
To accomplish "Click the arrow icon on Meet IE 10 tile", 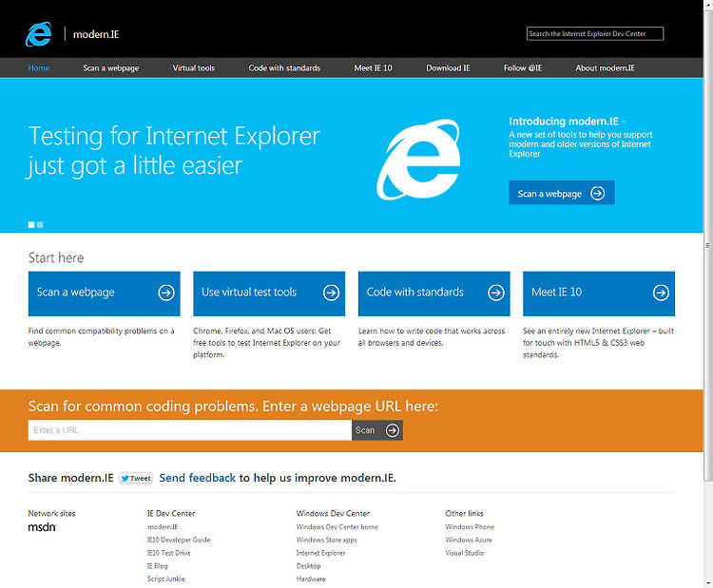I will pos(661,293).
